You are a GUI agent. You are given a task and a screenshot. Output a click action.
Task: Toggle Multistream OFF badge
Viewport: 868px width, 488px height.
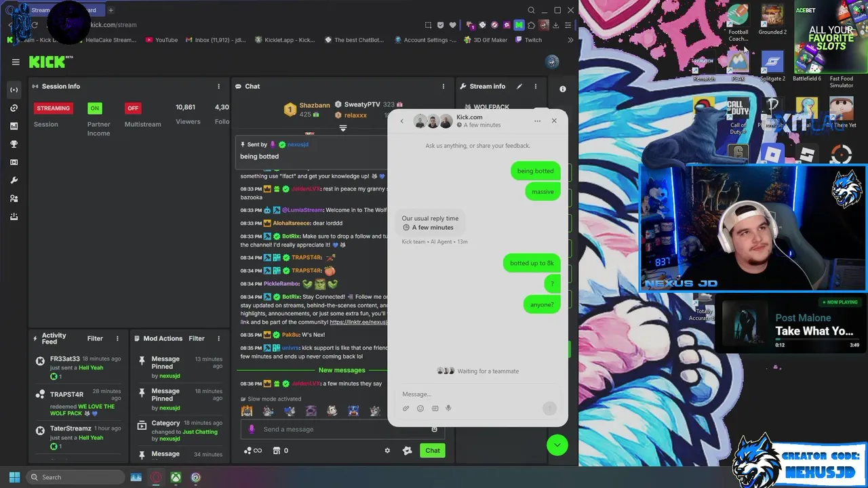coord(133,108)
